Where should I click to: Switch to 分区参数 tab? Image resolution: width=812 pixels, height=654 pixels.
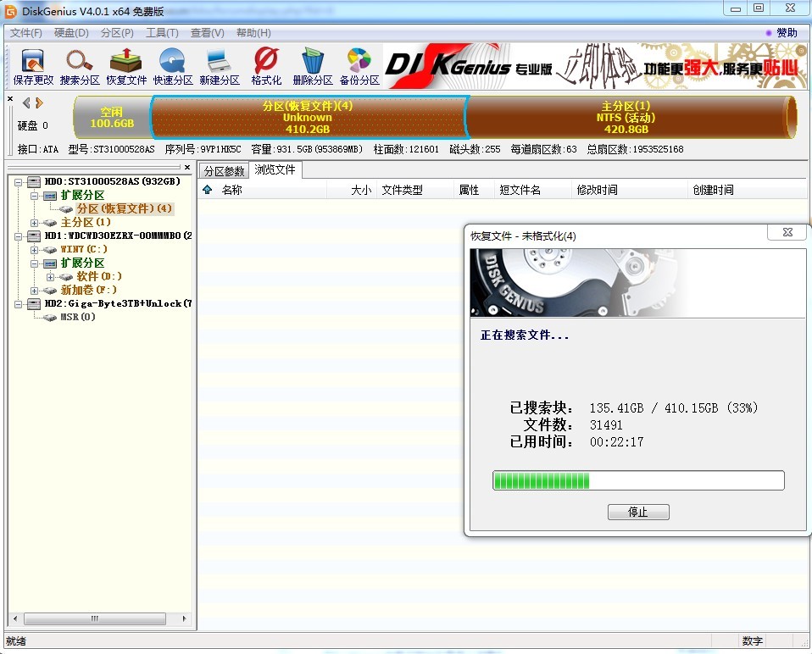click(x=224, y=171)
